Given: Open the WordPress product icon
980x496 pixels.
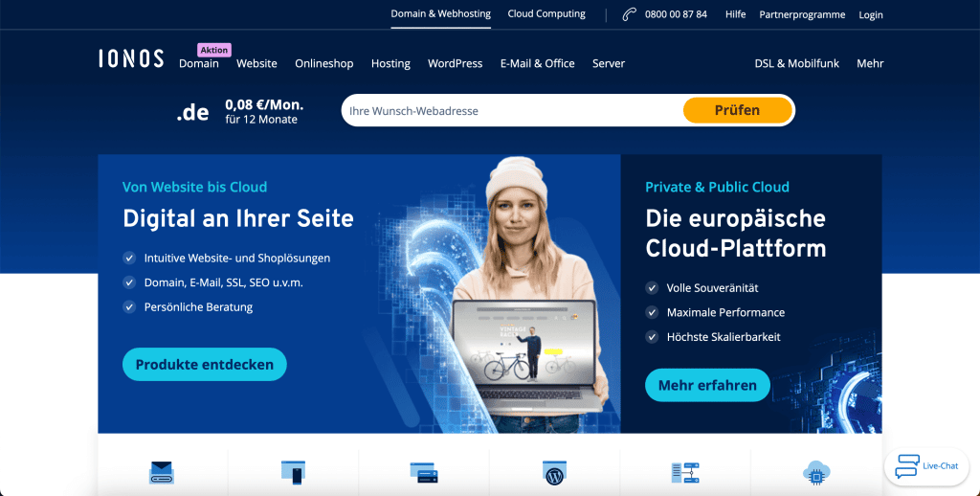Looking at the screenshot, I should pyautogui.click(x=554, y=472).
